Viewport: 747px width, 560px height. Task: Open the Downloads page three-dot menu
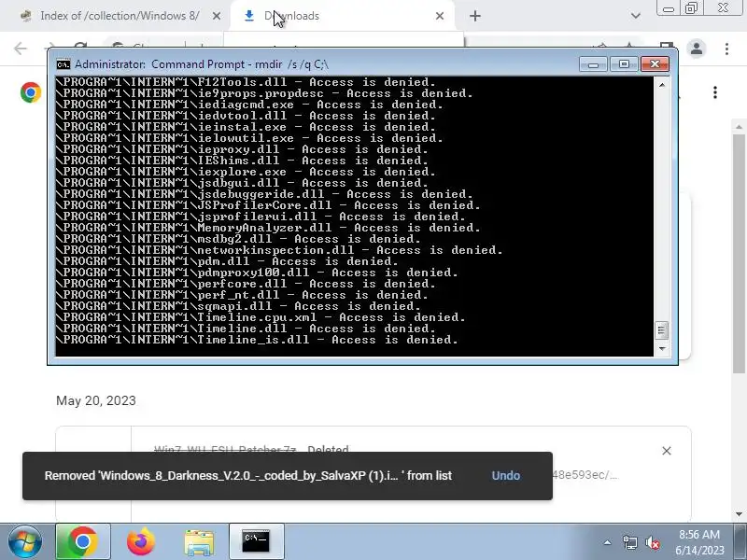point(715,92)
